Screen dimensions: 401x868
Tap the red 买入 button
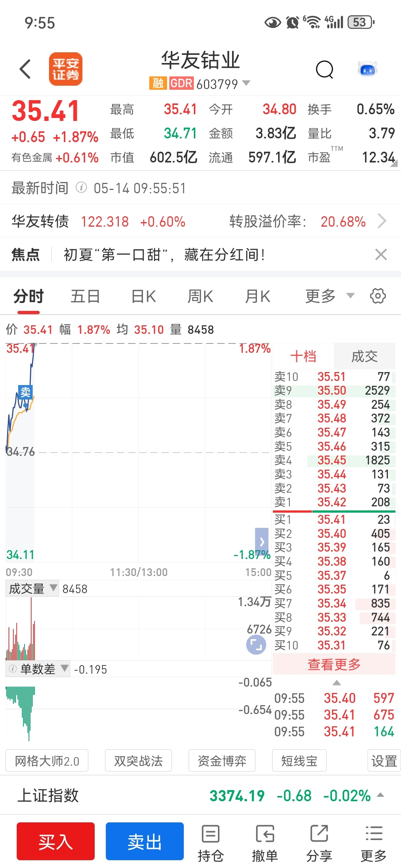pyautogui.click(x=56, y=841)
